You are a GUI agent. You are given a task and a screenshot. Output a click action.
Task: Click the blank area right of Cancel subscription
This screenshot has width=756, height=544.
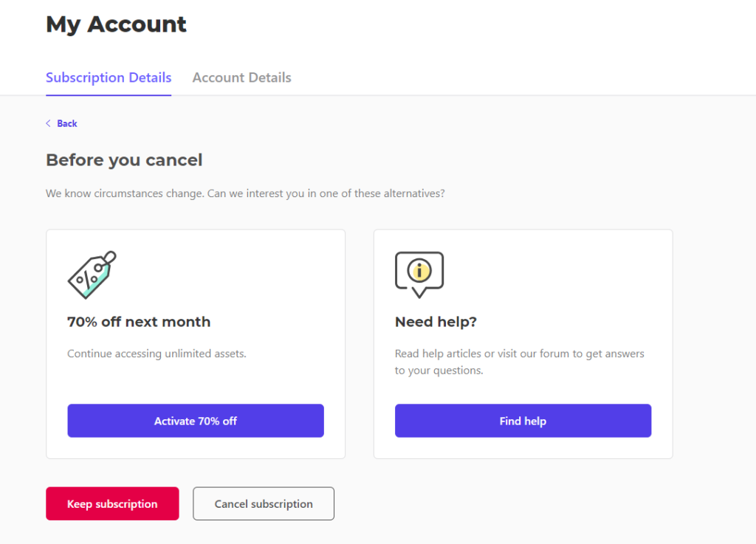517,503
